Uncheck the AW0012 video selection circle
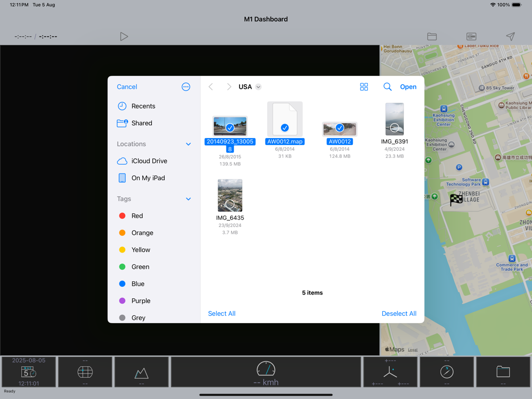Screen dimensions: 532x399 (x=340, y=126)
